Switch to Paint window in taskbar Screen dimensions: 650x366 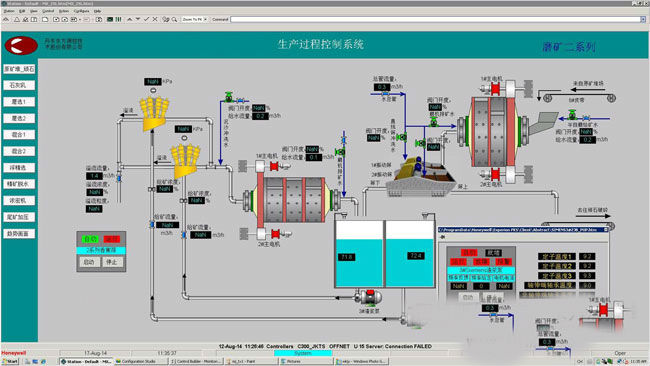click(251, 361)
